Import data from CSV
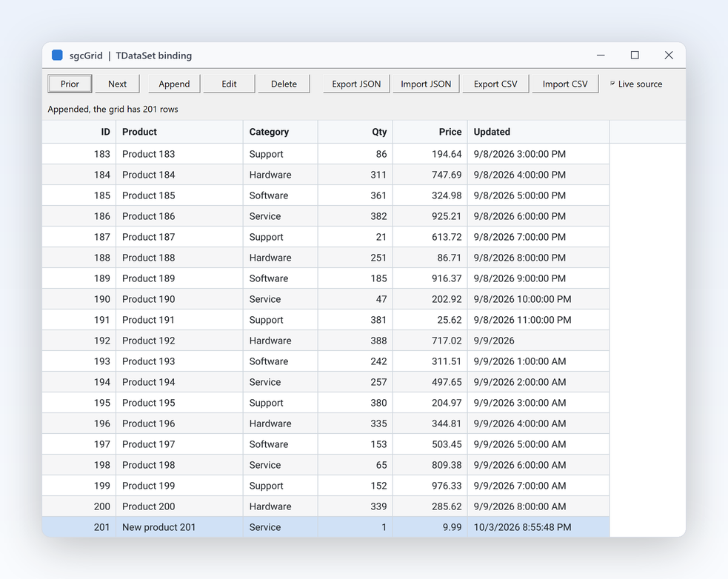This screenshot has width=728, height=579. 565,84
